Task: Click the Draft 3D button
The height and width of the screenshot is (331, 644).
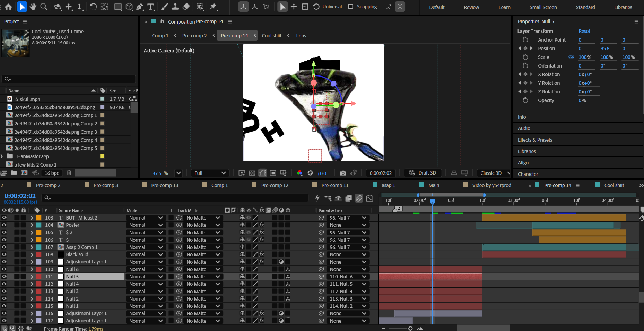Action: tap(423, 173)
